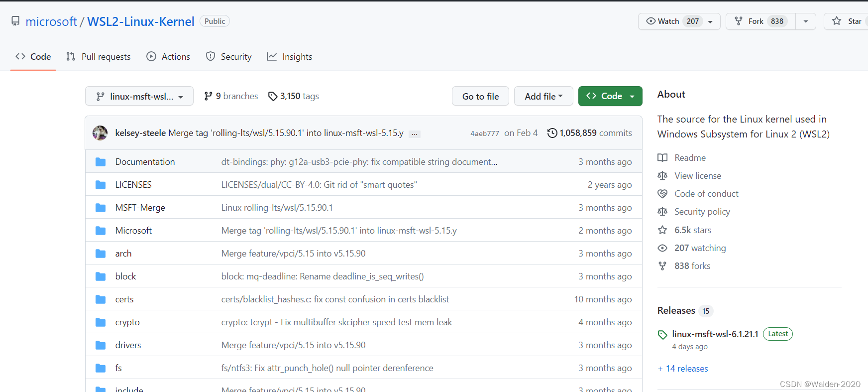Click the Watch count 207 badge
The width and height of the screenshot is (868, 392).
point(693,21)
